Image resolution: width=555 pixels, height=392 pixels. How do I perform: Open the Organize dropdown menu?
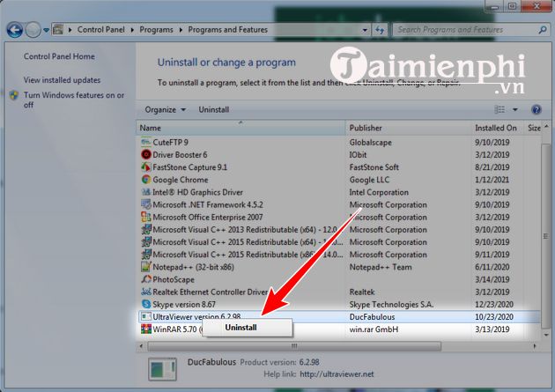pyautogui.click(x=166, y=110)
